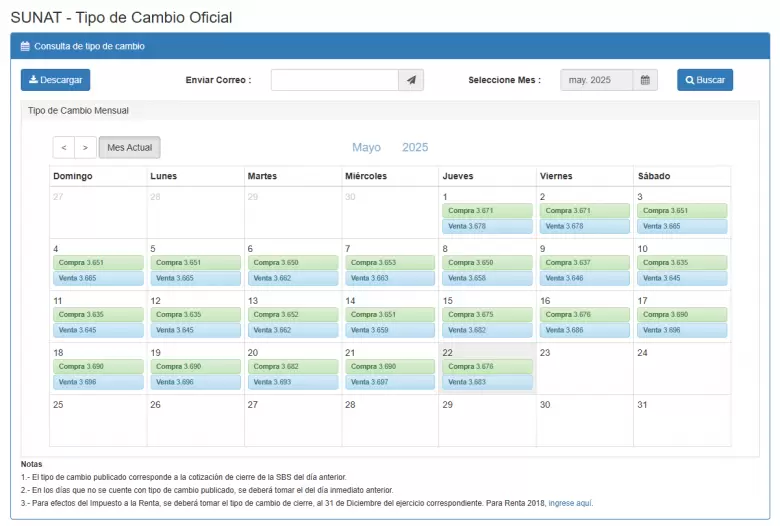The width and height of the screenshot is (780, 526).
Task: Select Venta 3.696 on day 17
Action: coord(682,330)
